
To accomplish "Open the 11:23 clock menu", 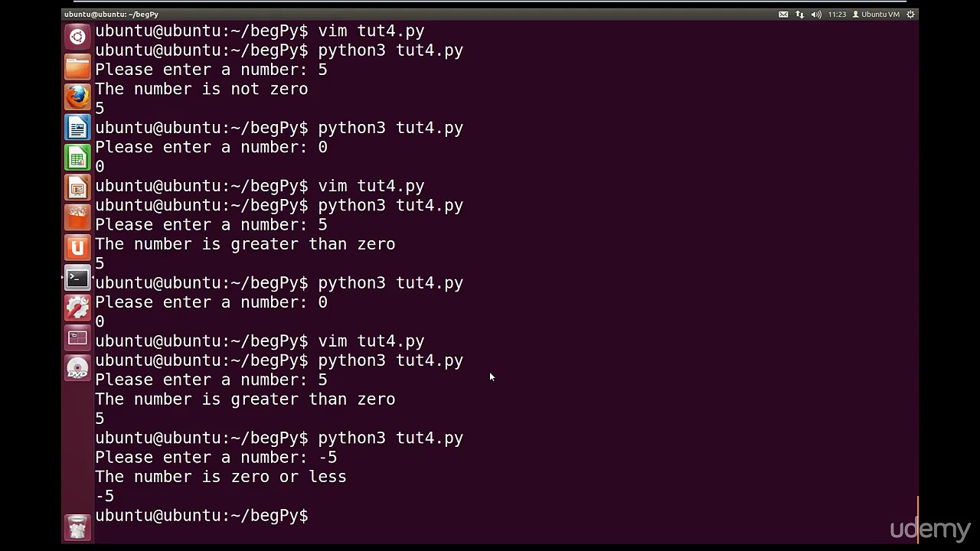I will [x=837, y=15].
